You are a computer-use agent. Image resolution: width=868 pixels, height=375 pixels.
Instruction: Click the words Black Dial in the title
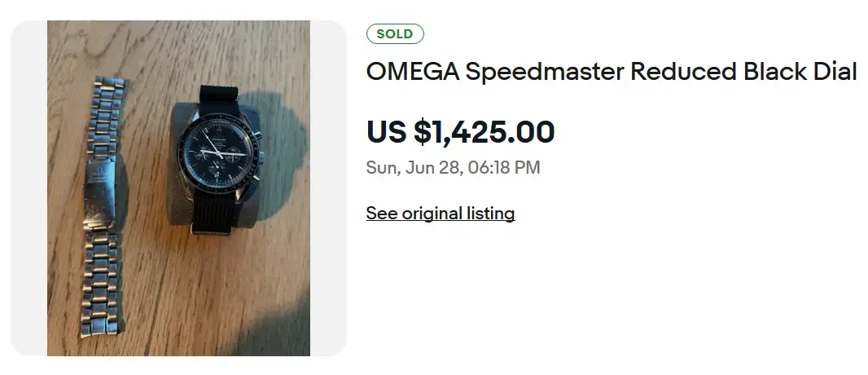(800, 72)
